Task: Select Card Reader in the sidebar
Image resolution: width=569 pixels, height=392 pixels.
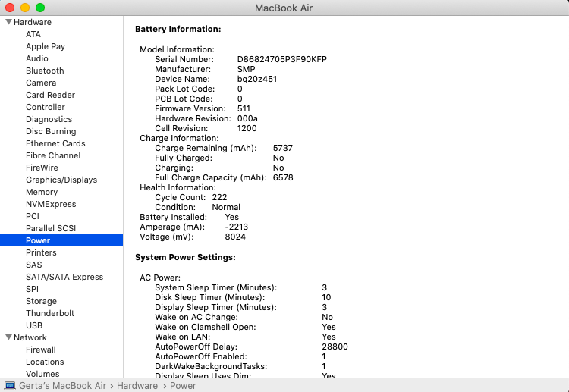Action: tap(50, 95)
